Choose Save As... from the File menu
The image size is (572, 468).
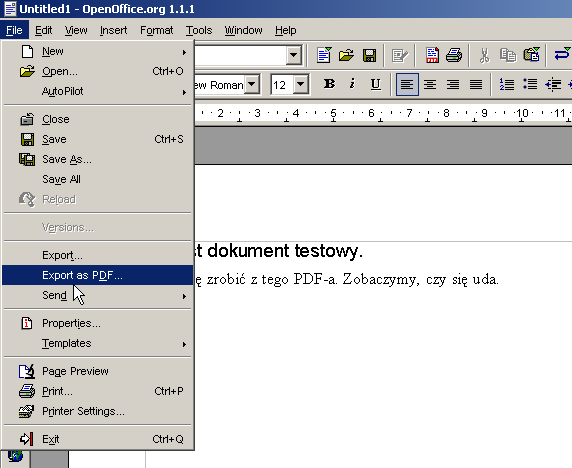(x=97, y=159)
